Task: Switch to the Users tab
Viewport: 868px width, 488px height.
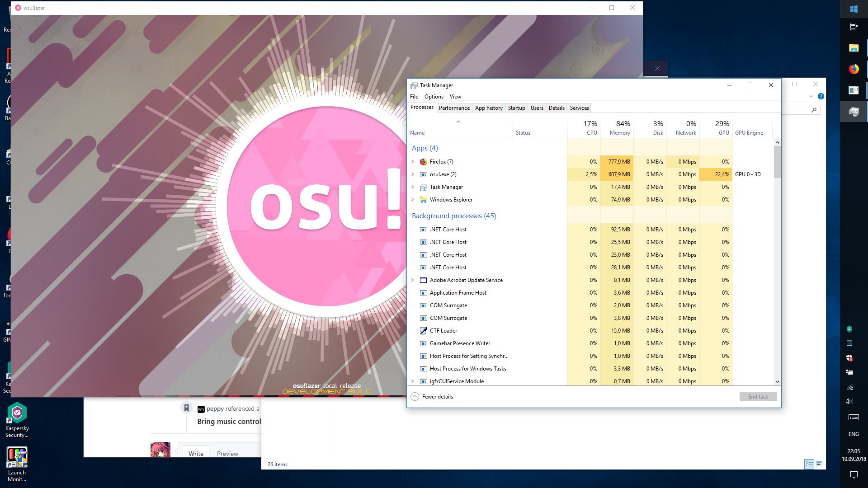Action: [537, 108]
